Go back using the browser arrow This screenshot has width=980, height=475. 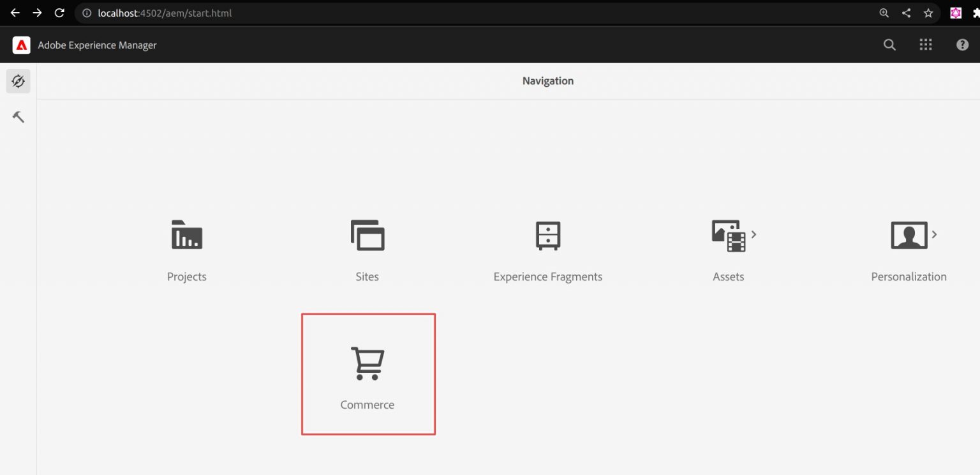coord(15,13)
